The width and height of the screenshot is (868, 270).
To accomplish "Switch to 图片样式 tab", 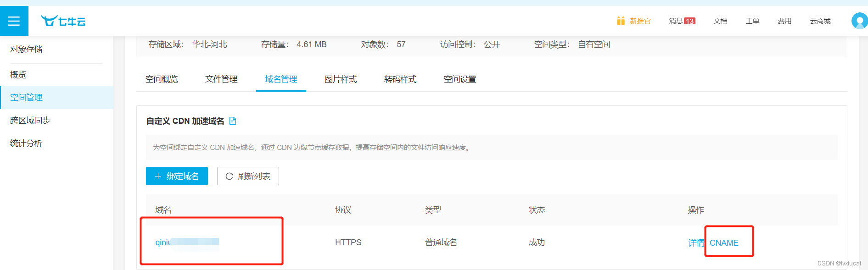I will point(341,79).
